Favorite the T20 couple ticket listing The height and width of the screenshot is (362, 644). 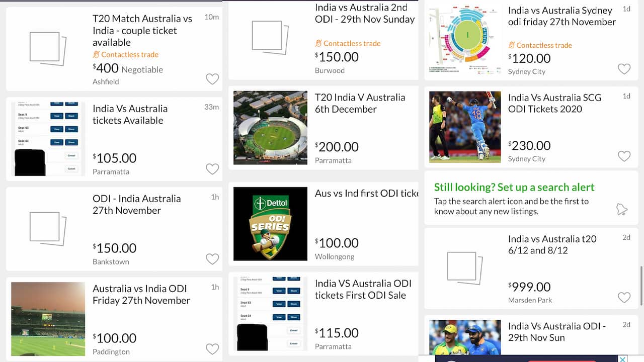[212, 79]
